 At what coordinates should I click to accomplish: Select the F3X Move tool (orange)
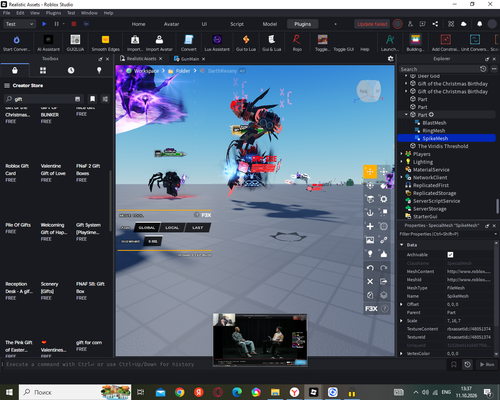click(370, 172)
